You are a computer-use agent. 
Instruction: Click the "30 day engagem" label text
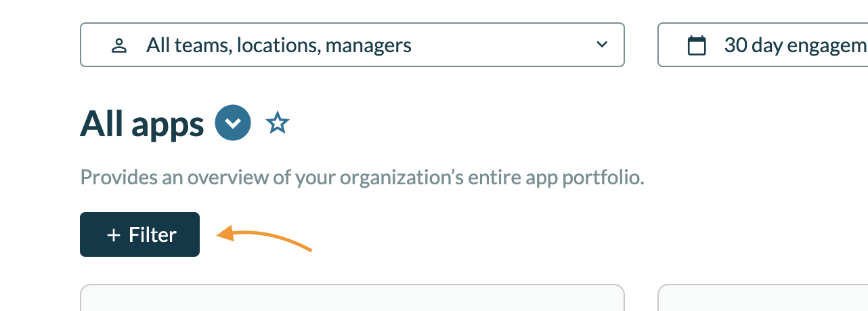point(795,45)
